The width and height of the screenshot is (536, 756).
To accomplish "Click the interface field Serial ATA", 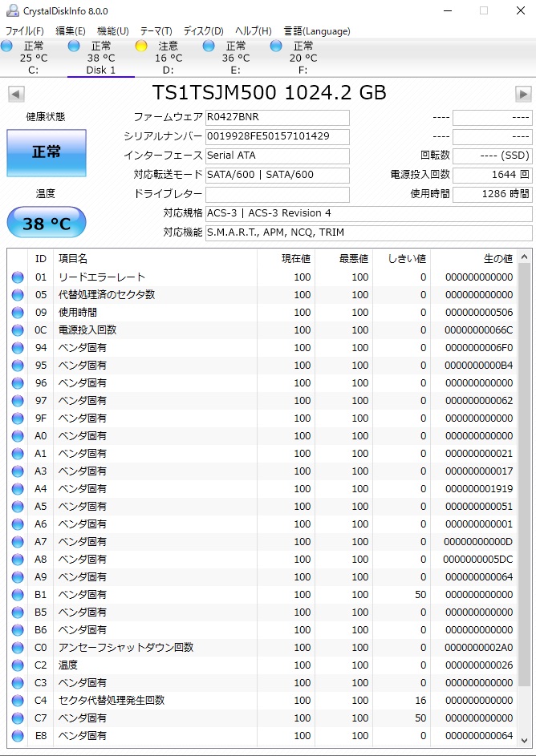I will (x=278, y=156).
